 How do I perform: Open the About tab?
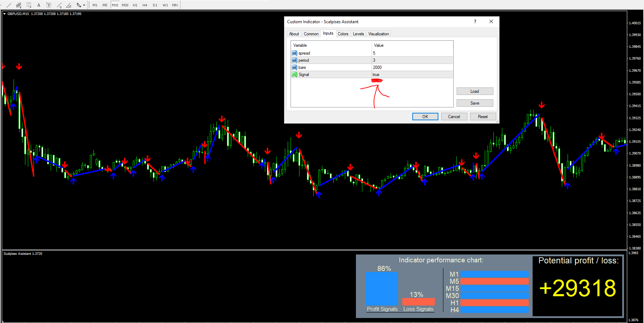click(294, 34)
